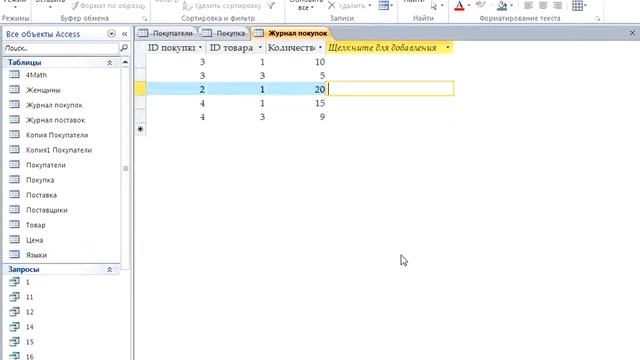Screen dimensions: 640x360
Task: Open the Журнал поставок table
Action: point(55,120)
